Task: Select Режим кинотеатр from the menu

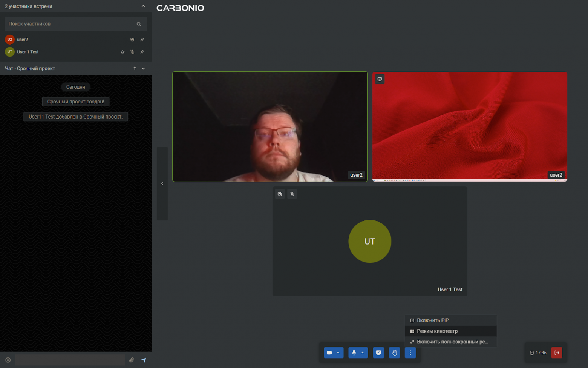Action: coord(437,331)
